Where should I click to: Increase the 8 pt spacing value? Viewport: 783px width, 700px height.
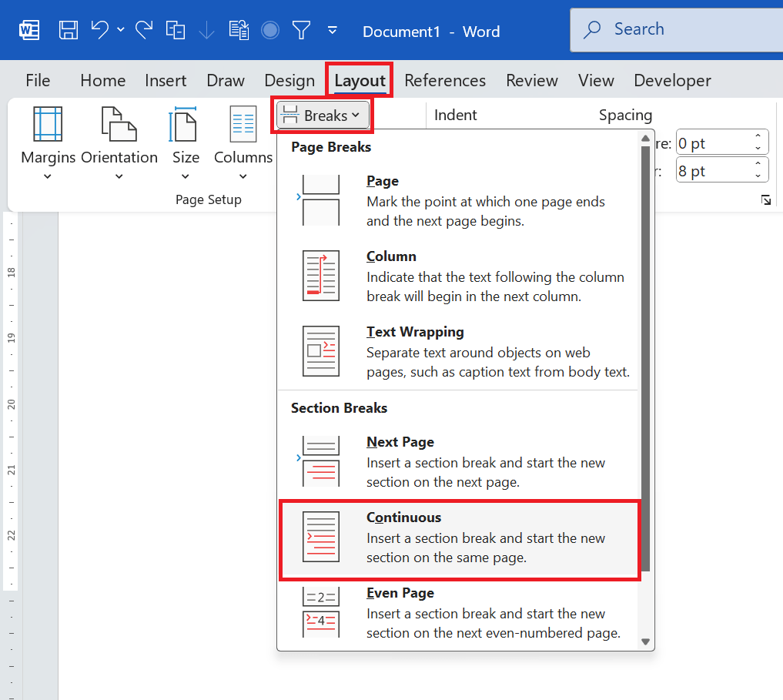click(x=758, y=164)
